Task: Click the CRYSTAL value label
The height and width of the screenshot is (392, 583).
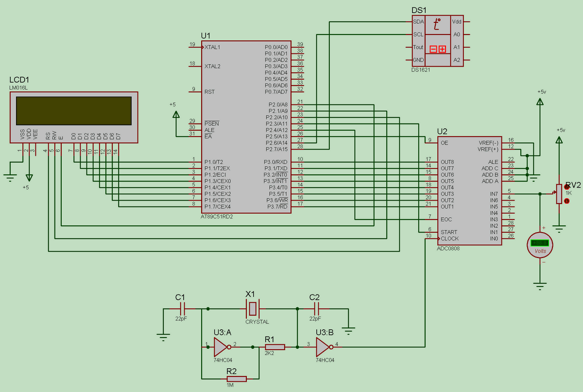Action: 257,322
